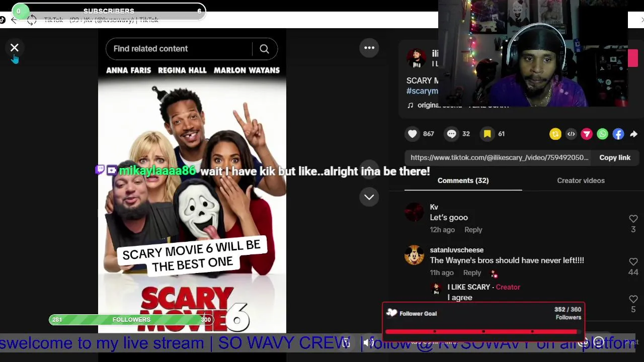
Task: Open comments via speech bubble icon
Action: [451, 134]
